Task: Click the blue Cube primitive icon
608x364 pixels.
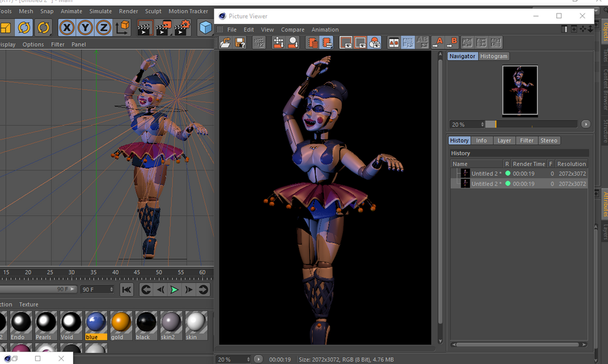Action: click(x=205, y=28)
